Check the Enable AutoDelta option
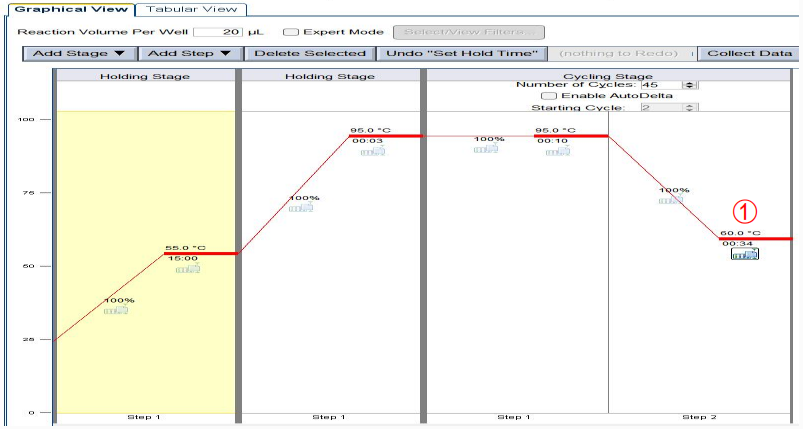The image size is (803, 429). [548, 96]
